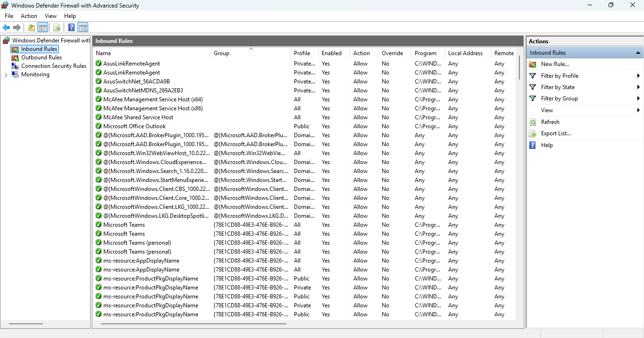644x338 pixels.
Task: Click green check icon of AsusSwitchNet_56ACDA9B rule
Action: [99, 82]
